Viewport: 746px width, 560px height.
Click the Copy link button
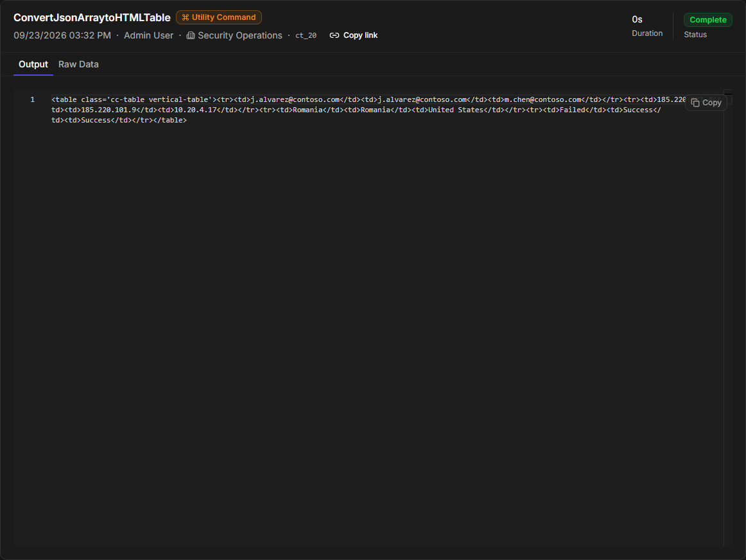(354, 35)
